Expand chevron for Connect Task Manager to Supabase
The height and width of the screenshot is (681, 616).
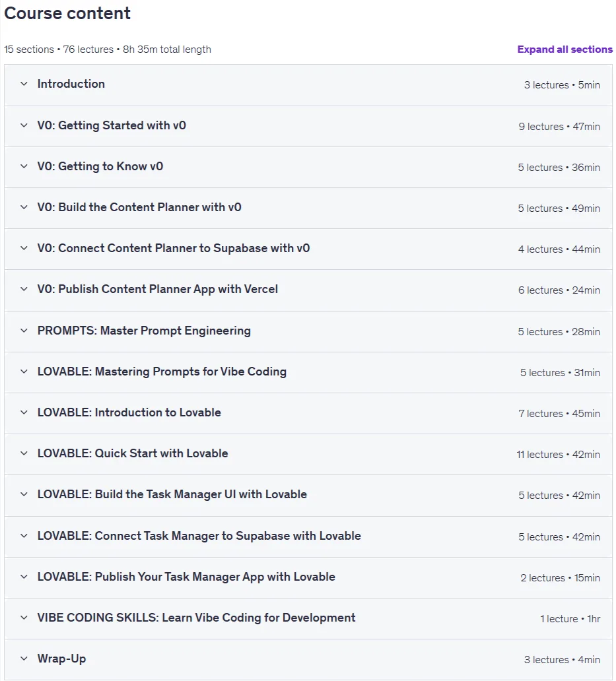(24, 536)
